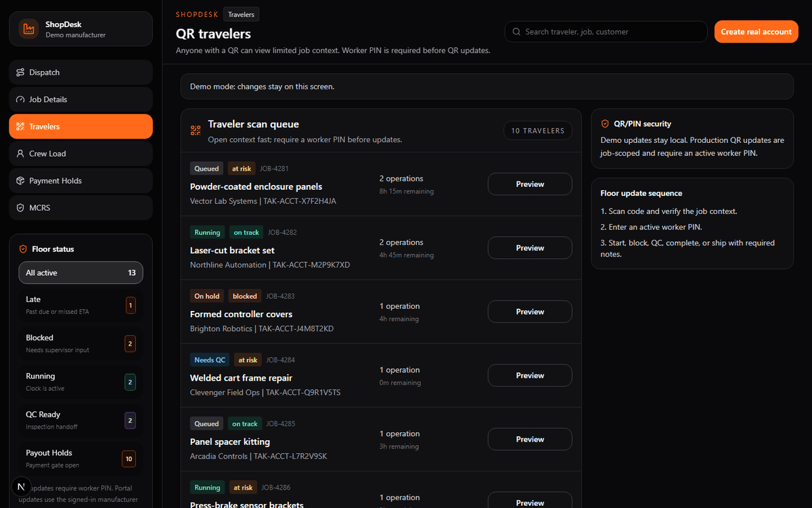Click the round N badge icon

click(x=22, y=486)
